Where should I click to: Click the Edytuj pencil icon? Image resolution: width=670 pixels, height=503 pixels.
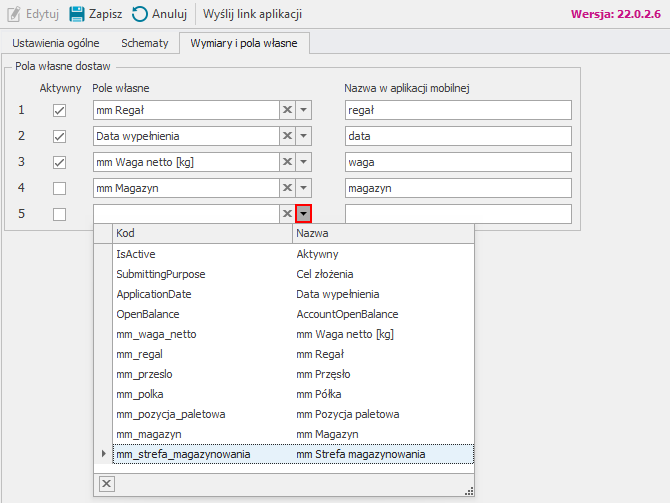click(14, 14)
